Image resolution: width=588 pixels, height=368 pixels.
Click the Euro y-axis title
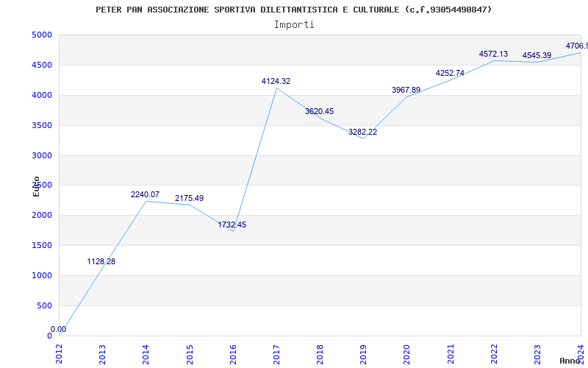(36, 187)
